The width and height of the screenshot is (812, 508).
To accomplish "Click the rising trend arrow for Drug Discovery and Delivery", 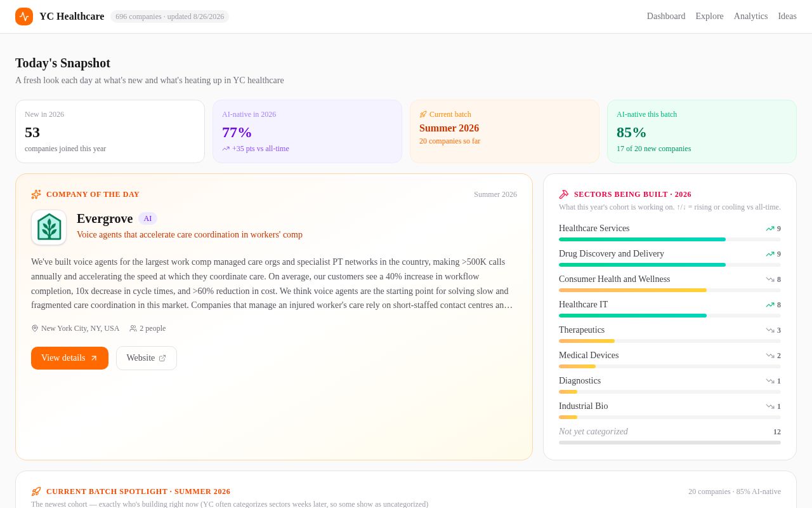I will pos(770,254).
